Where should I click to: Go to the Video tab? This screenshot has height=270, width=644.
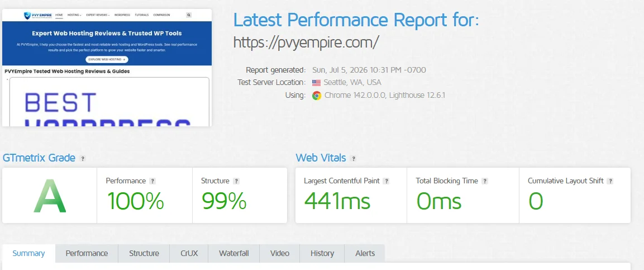point(280,254)
